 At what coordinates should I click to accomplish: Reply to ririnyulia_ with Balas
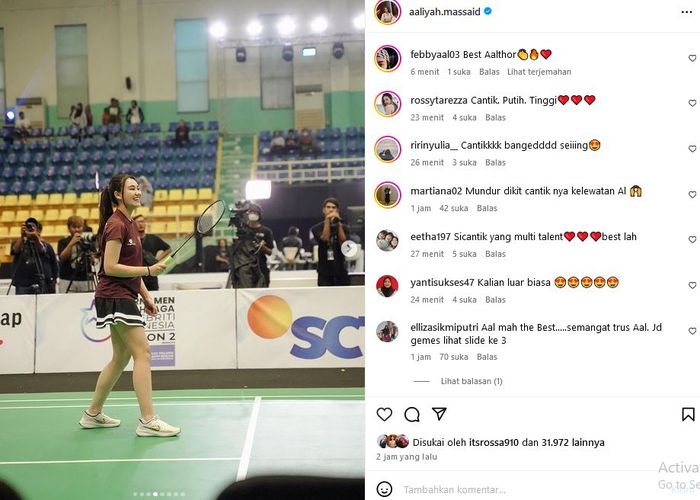tap(495, 163)
